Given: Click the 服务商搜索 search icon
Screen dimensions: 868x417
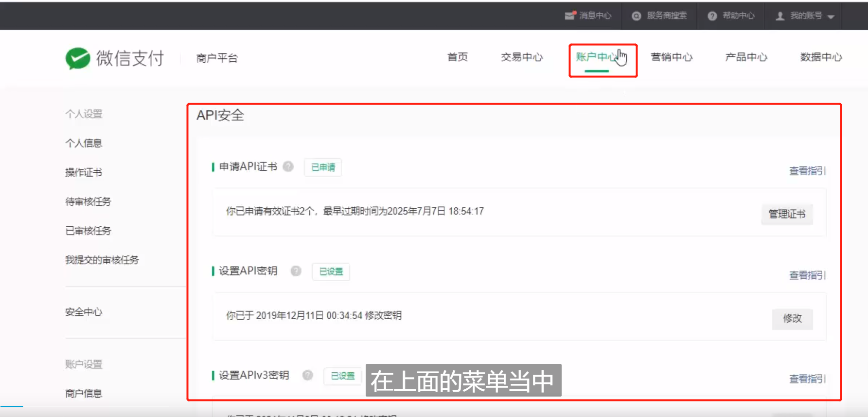Looking at the screenshot, I should (x=636, y=16).
